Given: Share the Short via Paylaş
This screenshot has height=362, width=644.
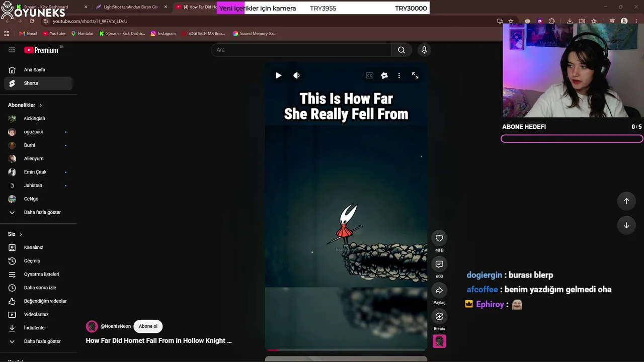Looking at the screenshot, I should point(439,290).
